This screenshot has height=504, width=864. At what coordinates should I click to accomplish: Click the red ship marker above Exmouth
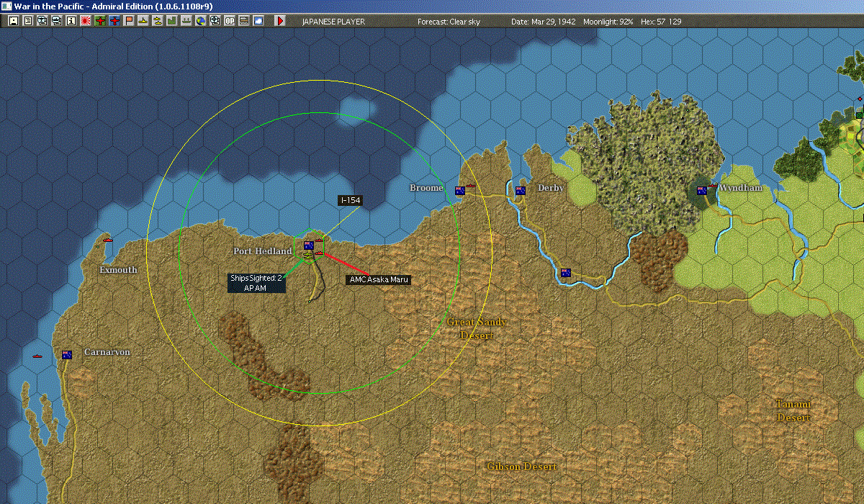(x=108, y=240)
